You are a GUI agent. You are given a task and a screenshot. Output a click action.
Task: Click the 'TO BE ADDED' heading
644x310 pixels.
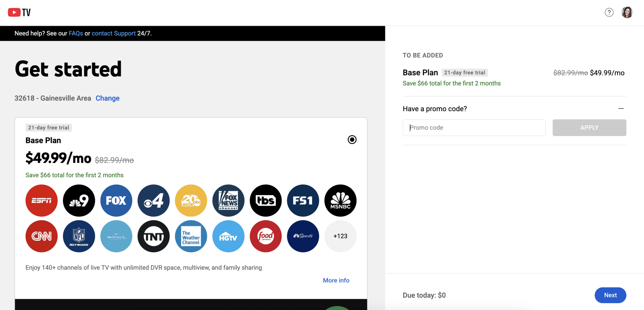423,55
